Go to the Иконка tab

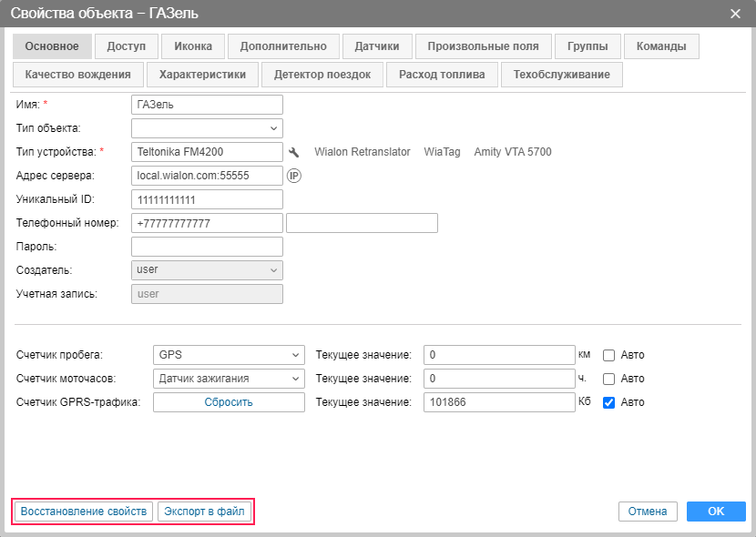point(193,46)
